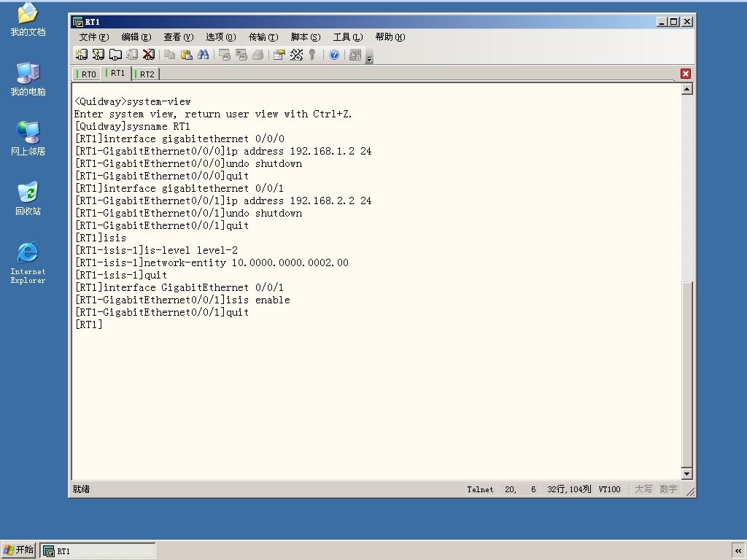747x560 pixels.
Task: Click the window resize grip corner
Action: (x=689, y=491)
